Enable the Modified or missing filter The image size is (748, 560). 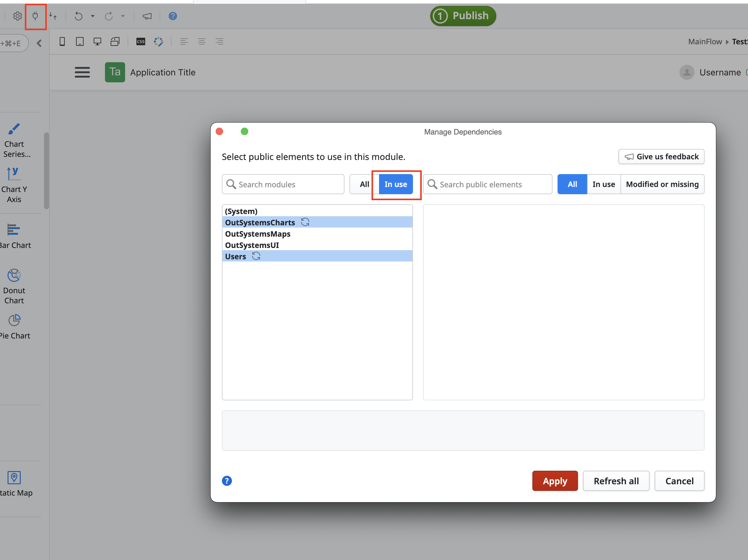[662, 184]
